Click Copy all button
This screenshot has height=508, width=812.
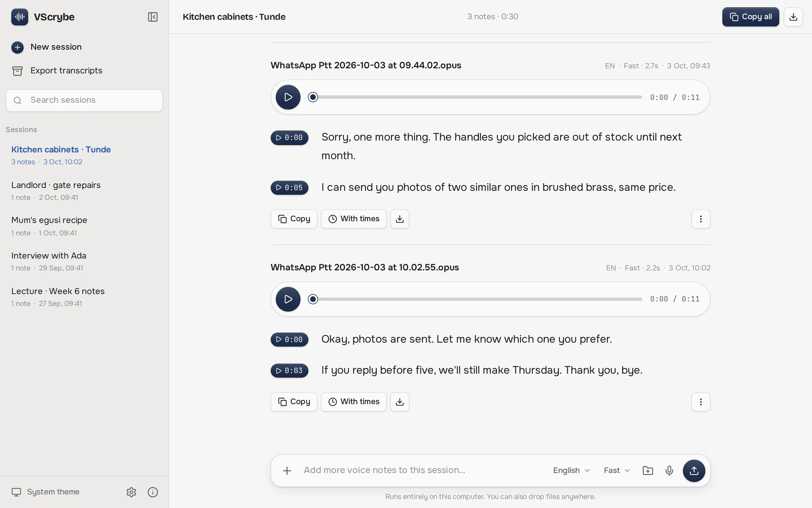(750, 17)
